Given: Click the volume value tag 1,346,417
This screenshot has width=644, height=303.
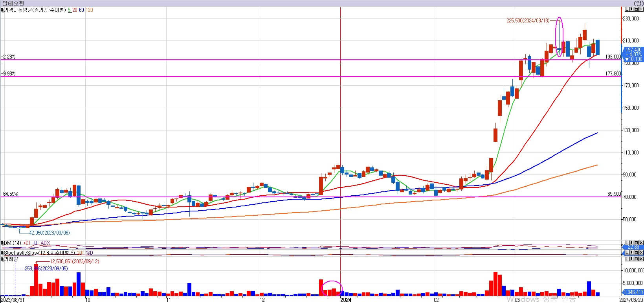Looking at the screenshot, I should (633, 292).
